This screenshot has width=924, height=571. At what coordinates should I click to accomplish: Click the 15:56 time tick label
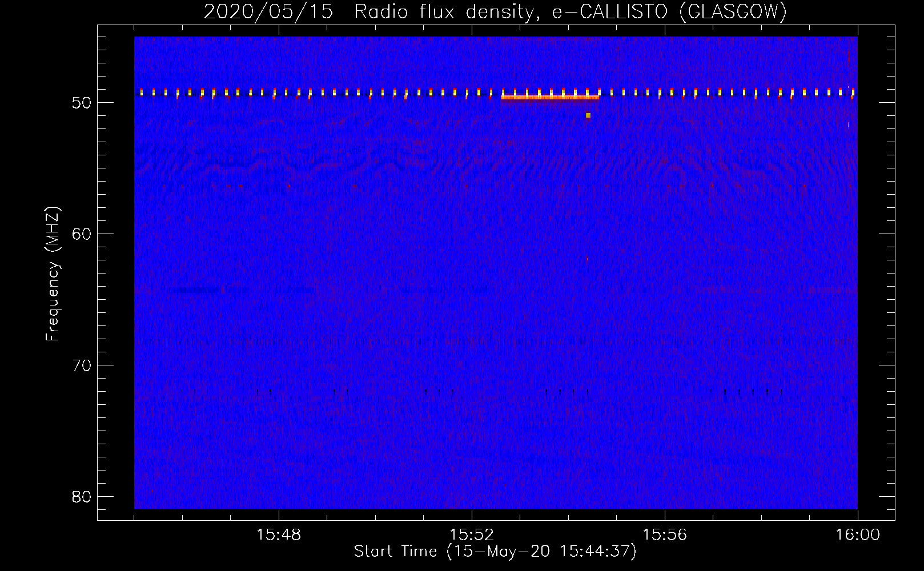[665, 535]
